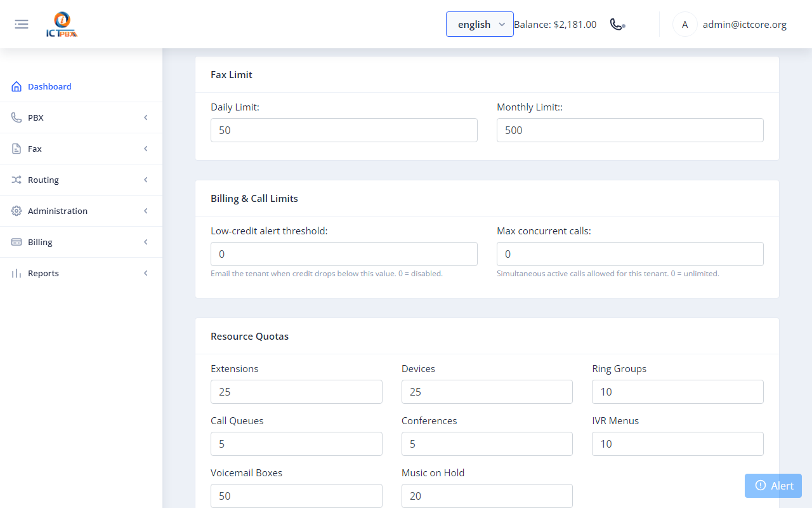Focus the IVR Menus quota field
Viewport: 812px width, 508px height.
pos(678,444)
